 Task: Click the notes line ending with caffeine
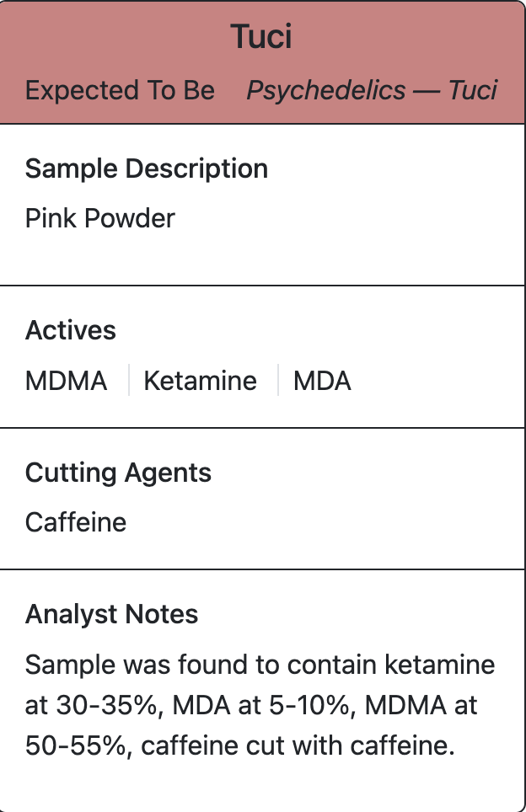[240, 746]
